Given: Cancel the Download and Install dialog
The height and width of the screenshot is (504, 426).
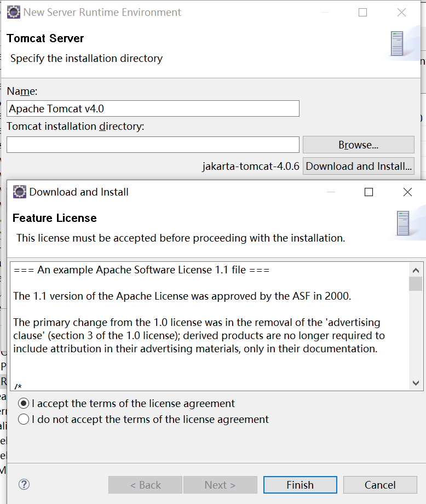Looking at the screenshot, I should (x=380, y=485).
